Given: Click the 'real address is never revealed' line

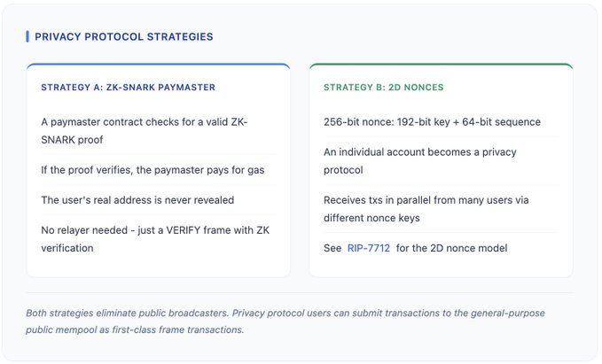Looking at the screenshot, I should pos(136,199).
